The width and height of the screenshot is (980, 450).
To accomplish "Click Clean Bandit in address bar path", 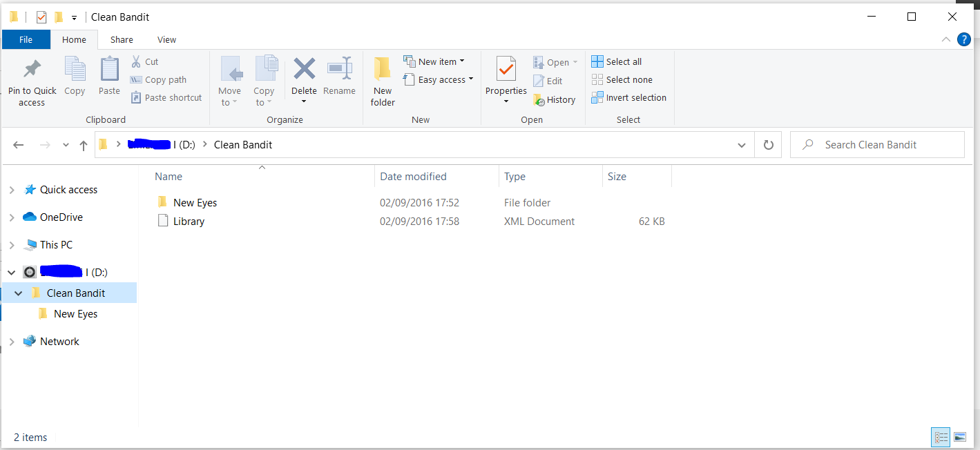I will tap(243, 145).
